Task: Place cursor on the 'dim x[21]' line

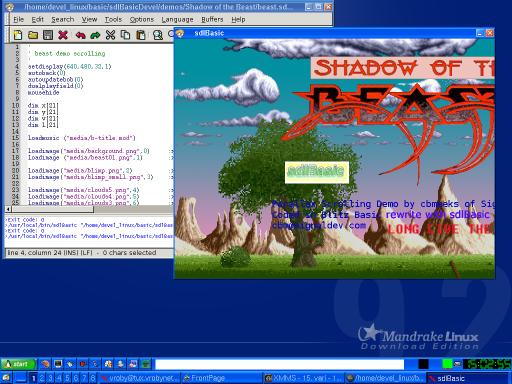Action: [x=43, y=105]
